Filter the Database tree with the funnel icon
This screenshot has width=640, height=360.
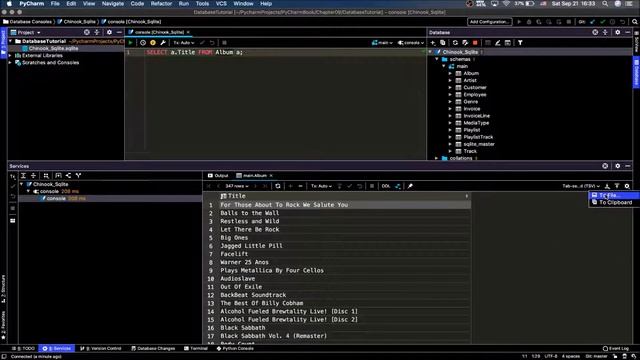click(520, 42)
